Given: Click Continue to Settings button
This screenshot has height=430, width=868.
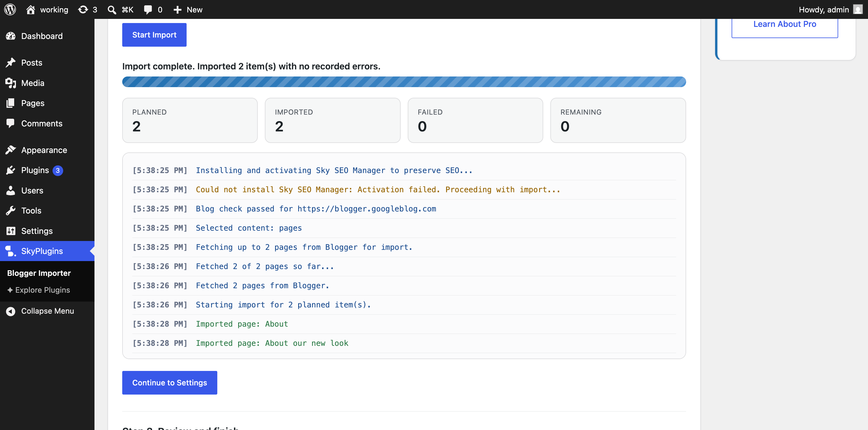Looking at the screenshot, I should 170,382.
